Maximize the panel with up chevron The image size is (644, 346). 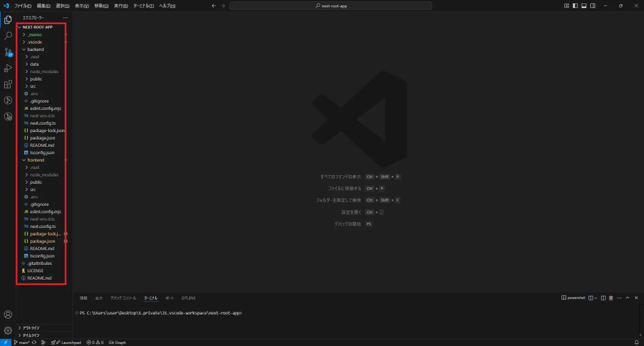click(628, 298)
